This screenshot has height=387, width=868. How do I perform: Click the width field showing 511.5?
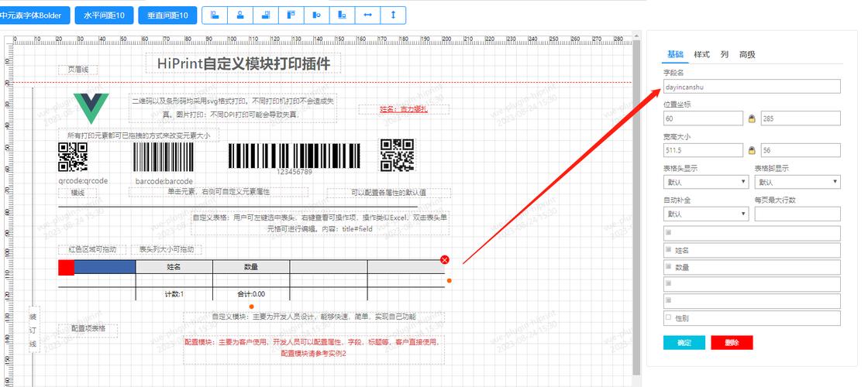[x=703, y=150]
